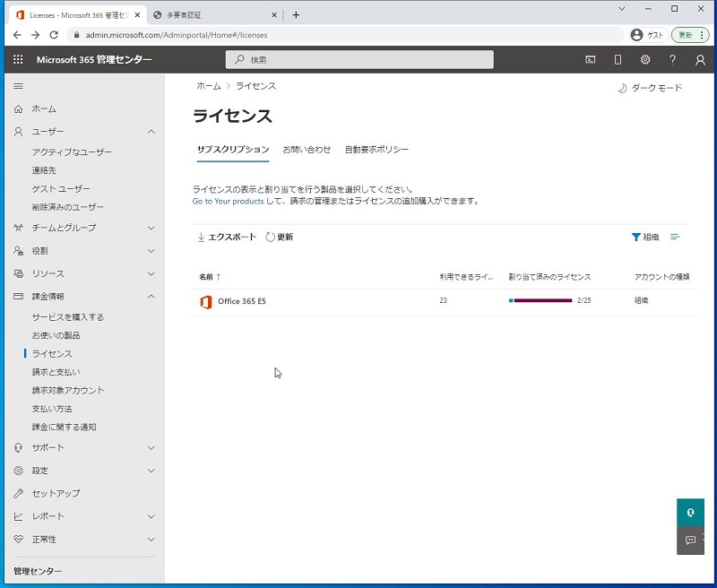Click the ホーム breadcrumb link

[209, 86]
